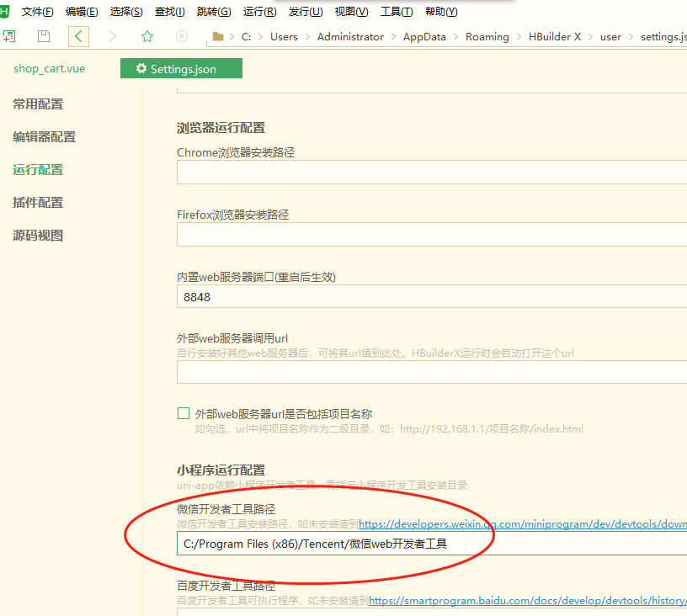Open the 工具(T) menu
Image resolution: width=687 pixels, height=616 pixels.
coord(397,12)
